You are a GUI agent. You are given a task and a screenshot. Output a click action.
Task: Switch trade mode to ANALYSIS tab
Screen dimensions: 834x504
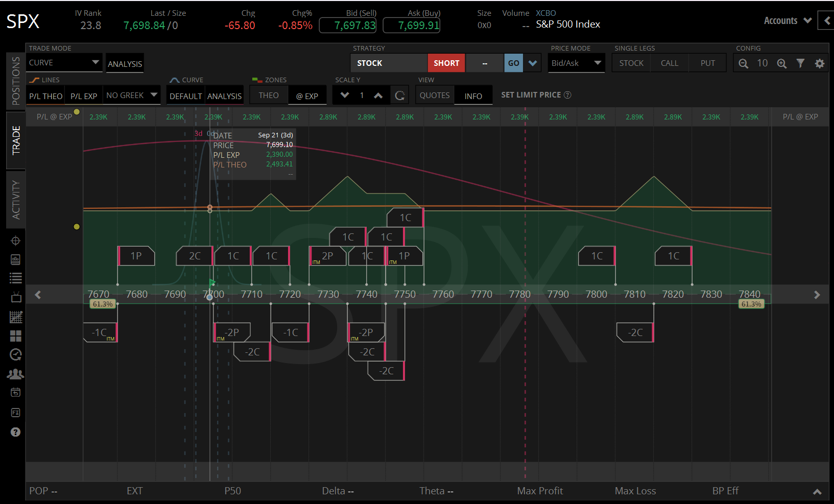click(x=125, y=64)
